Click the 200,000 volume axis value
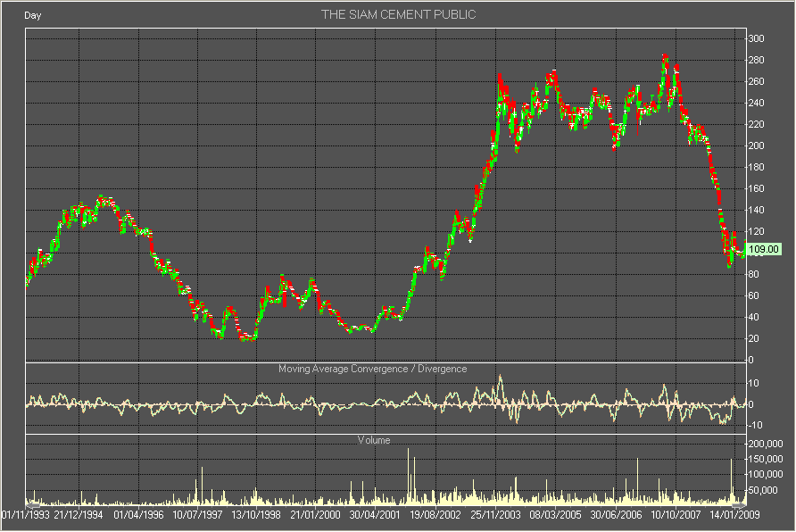Viewport: 796px width, 532px height. [x=766, y=444]
